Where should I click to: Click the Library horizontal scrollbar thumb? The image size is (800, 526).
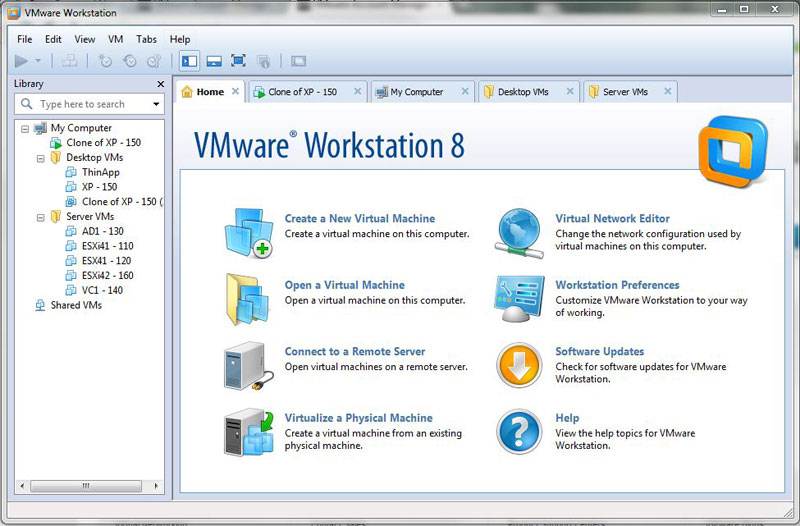click(x=86, y=486)
